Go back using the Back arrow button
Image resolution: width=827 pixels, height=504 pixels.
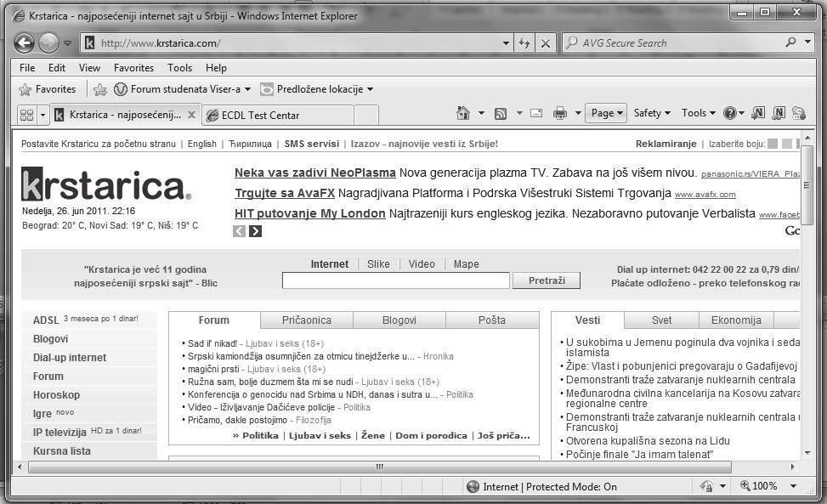(x=24, y=42)
